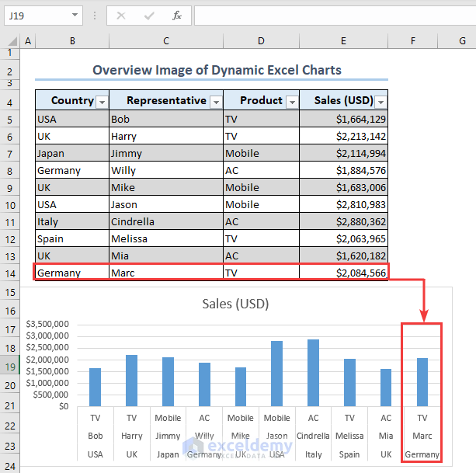Select column E header
The width and height of the screenshot is (476, 473).
point(343,40)
